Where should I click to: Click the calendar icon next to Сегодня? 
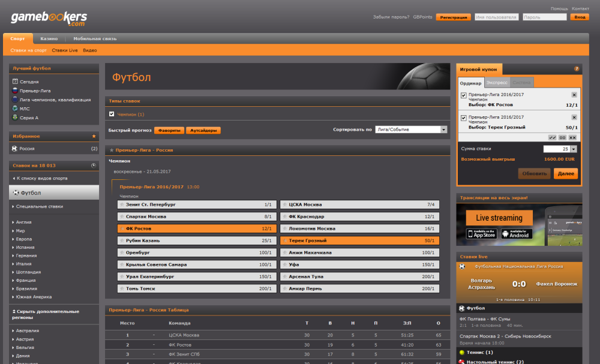[15, 82]
